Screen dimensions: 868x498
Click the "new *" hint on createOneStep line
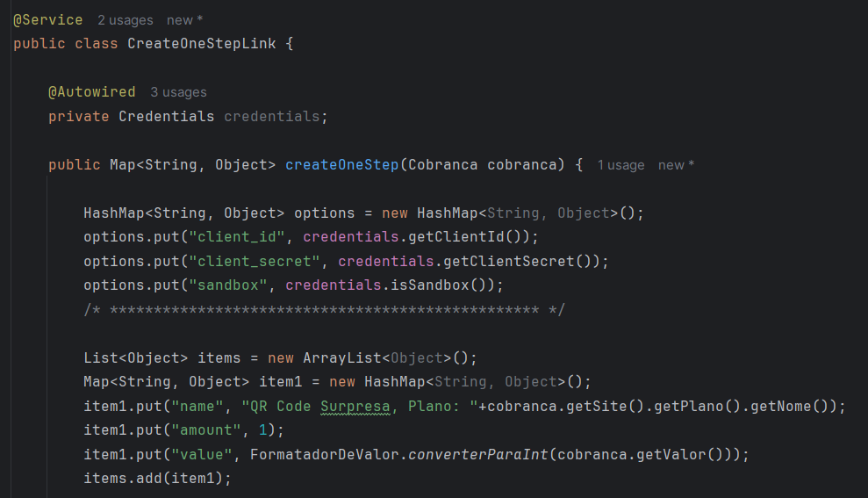click(676, 164)
